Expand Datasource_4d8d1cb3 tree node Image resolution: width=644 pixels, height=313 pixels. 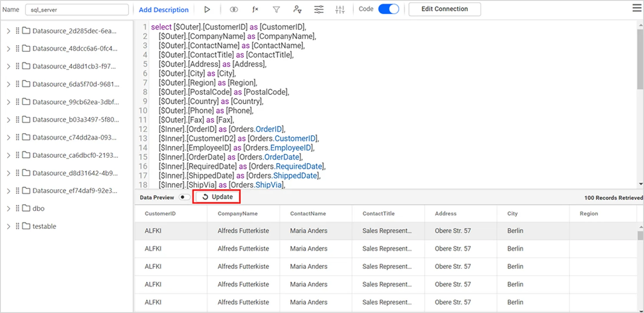[x=8, y=66]
